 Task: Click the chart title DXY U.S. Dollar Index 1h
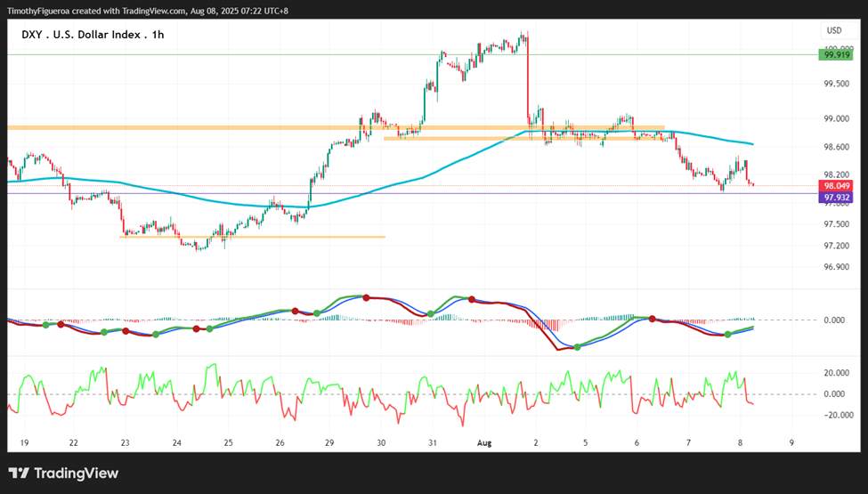[x=93, y=35]
